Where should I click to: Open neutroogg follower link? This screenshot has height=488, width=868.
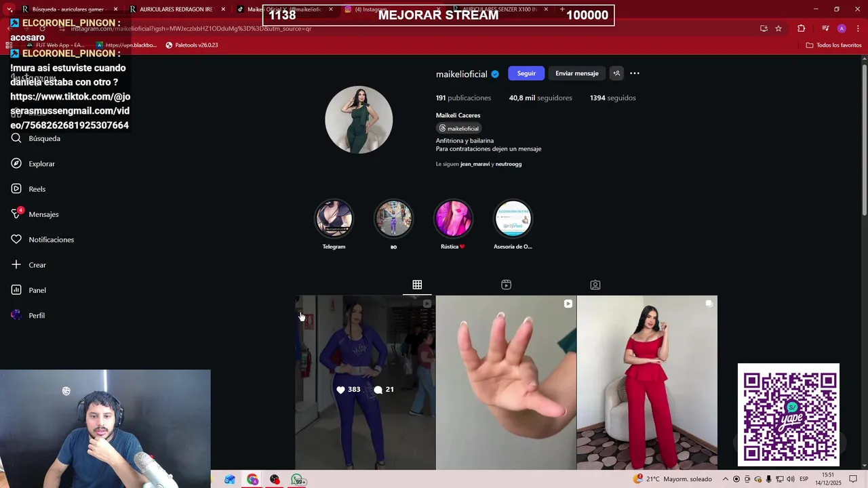[x=509, y=164]
